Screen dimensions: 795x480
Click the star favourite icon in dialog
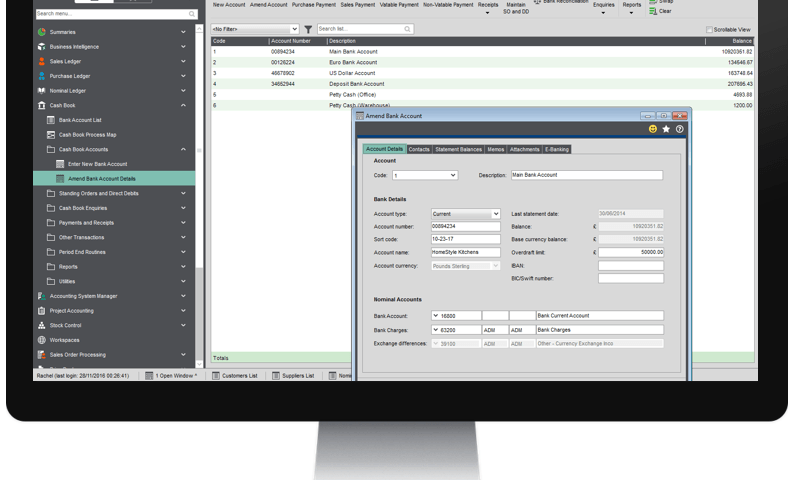pos(666,129)
